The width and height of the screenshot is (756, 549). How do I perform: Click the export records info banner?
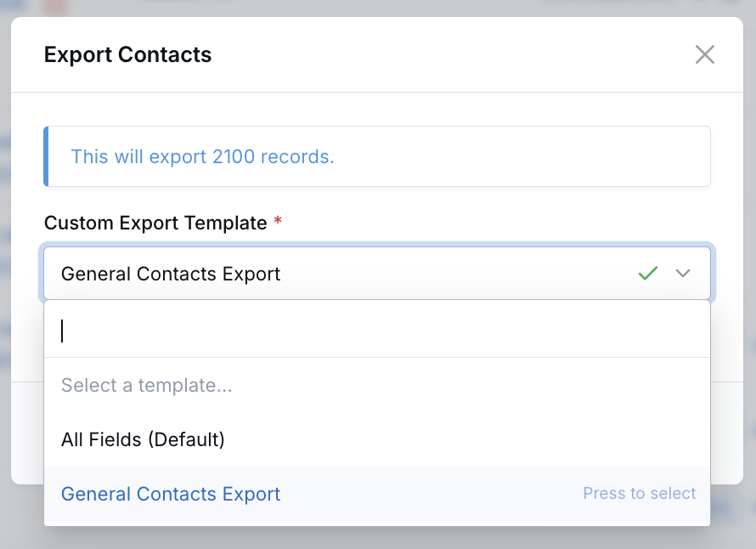(377, 156)
